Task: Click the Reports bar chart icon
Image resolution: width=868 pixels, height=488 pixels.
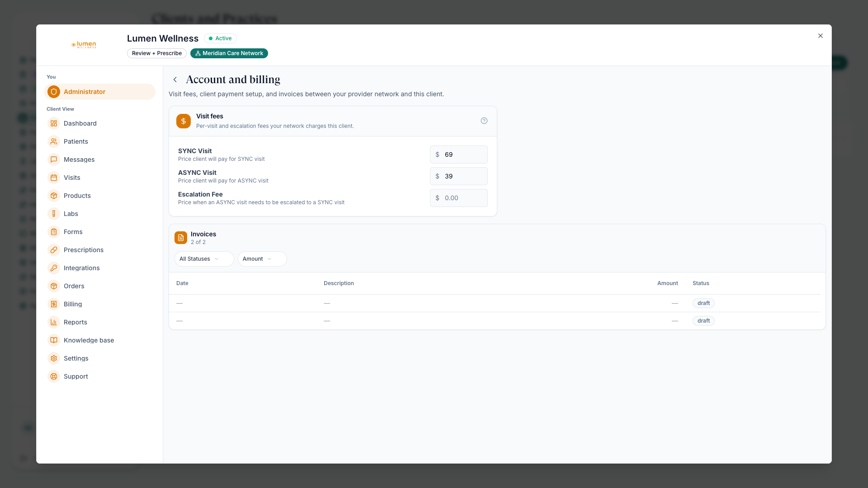Action: (54, 322)
